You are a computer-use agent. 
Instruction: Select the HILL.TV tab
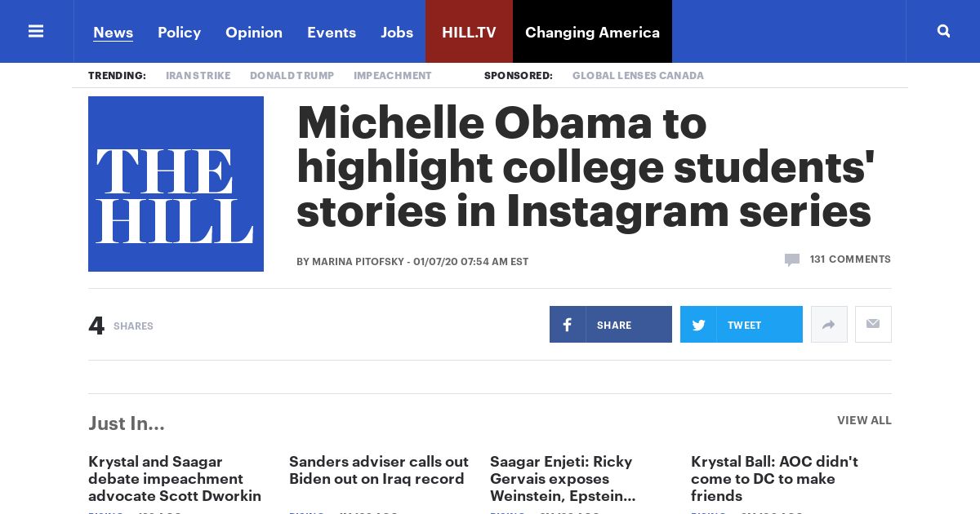coord(469,33)
